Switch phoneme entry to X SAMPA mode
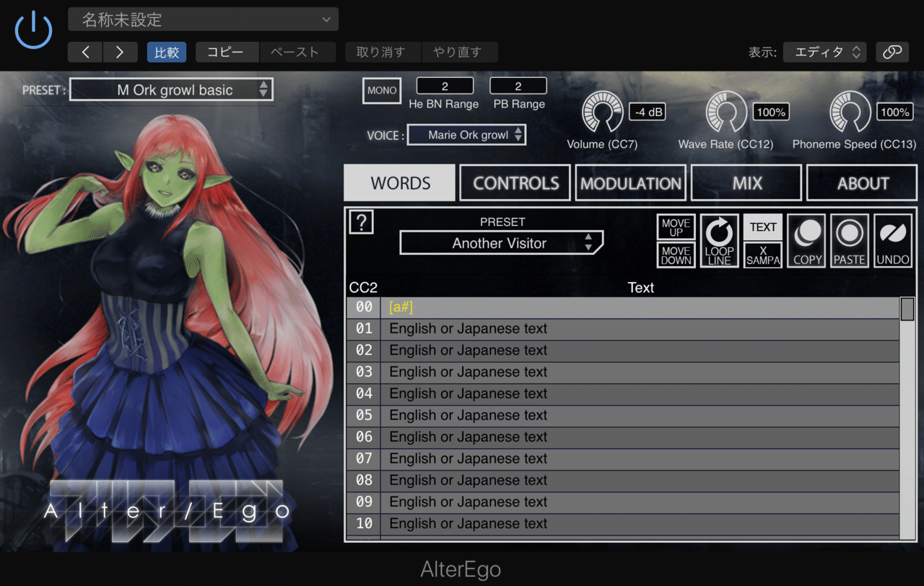Image resolution: width=924 pixels, height=586 pixels. coord(762,255)
